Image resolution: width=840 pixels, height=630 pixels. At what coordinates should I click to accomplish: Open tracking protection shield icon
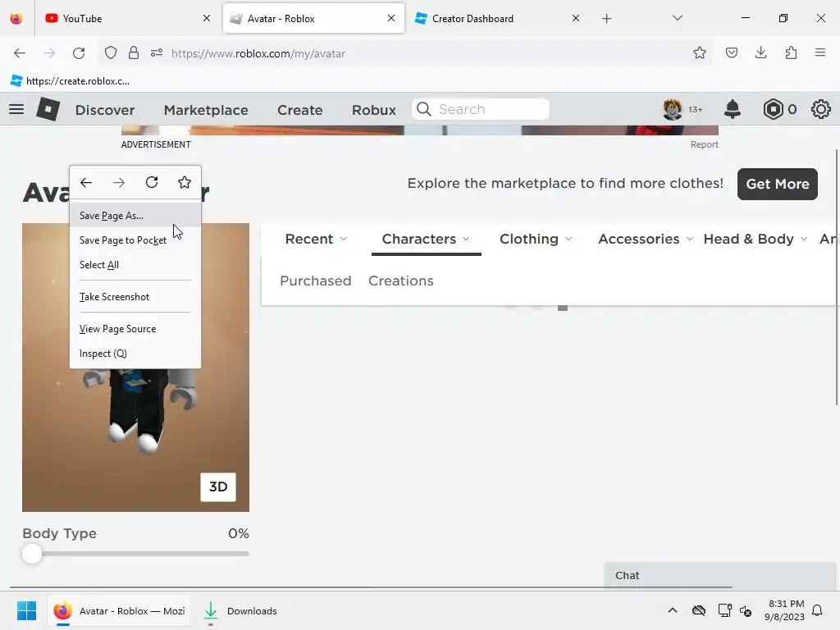111,53
